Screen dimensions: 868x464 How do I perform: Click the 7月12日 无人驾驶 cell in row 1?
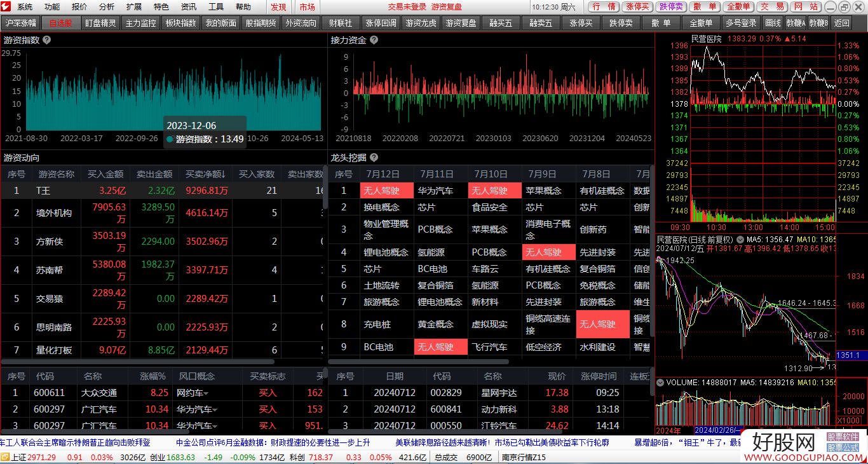coord(386,190)
